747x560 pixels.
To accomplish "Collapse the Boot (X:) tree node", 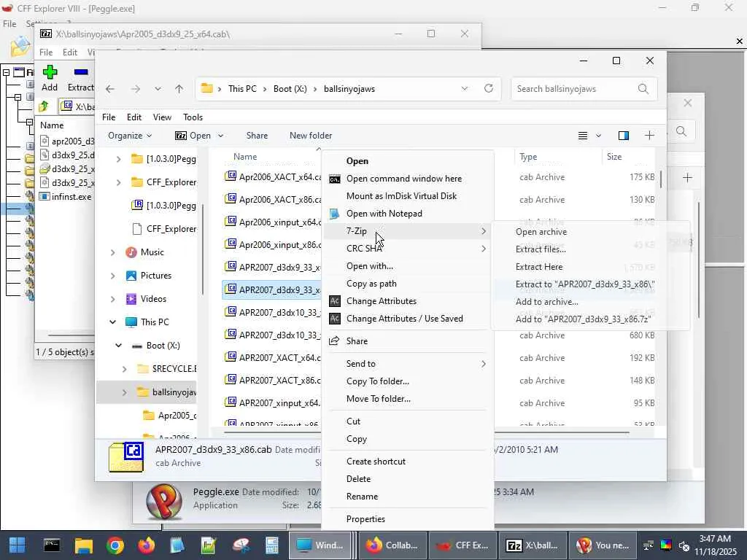I will pyautogui.click(x=119, y=346).
